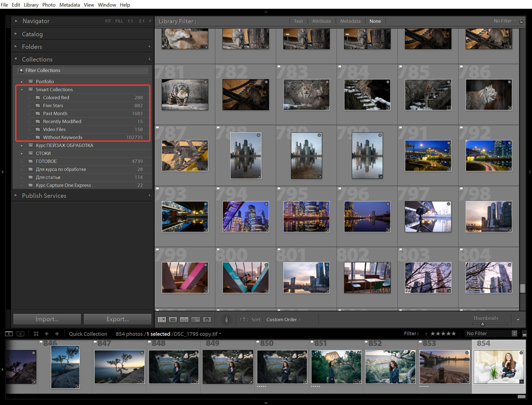
Task: Click the Export button
Action: pyautogui.click(x=117, y=319)
